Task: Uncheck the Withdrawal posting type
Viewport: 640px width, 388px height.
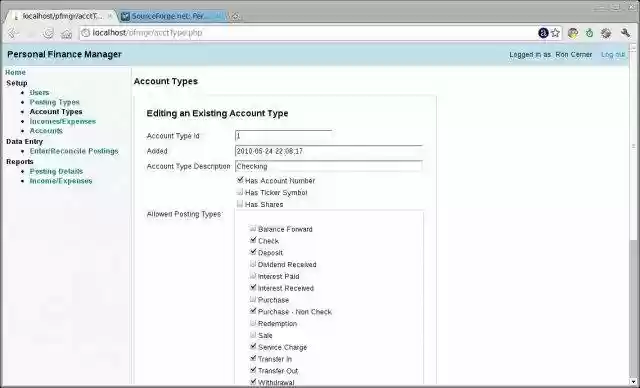Action: [x=253, y=381]
